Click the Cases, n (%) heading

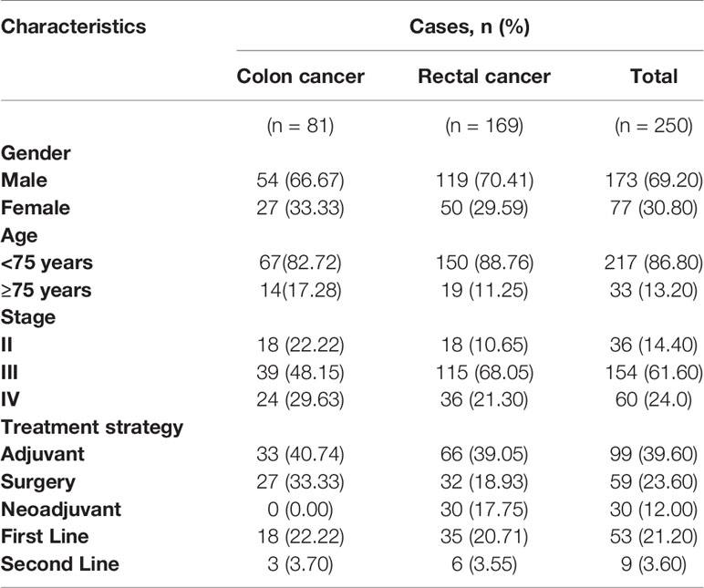(470, 26)
